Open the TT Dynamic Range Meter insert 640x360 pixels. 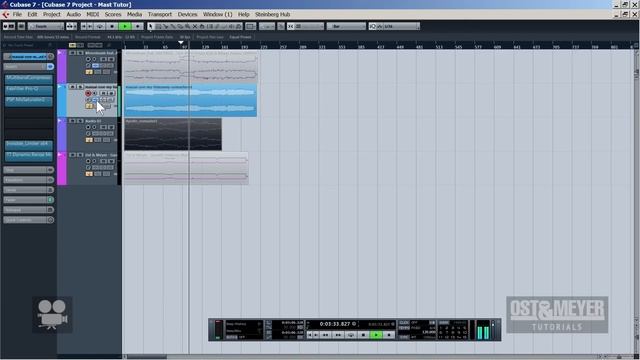tap(29, 156)
